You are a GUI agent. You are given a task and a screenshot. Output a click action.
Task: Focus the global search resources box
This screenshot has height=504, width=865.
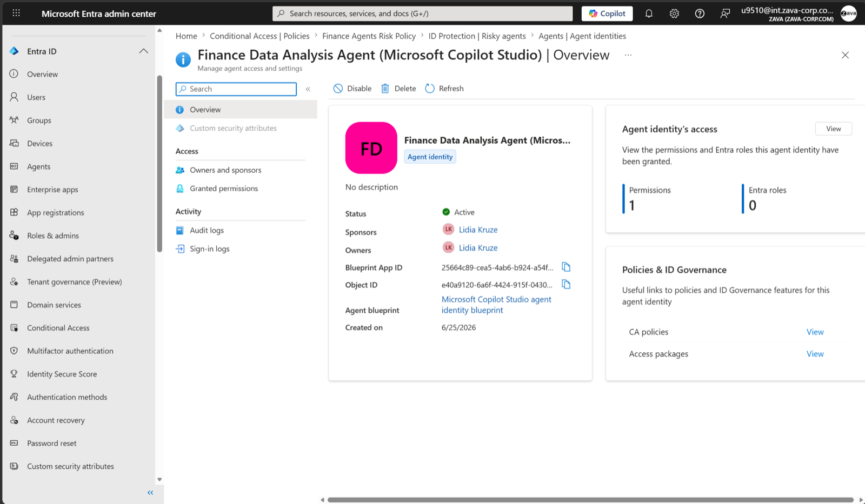[422, 14]
